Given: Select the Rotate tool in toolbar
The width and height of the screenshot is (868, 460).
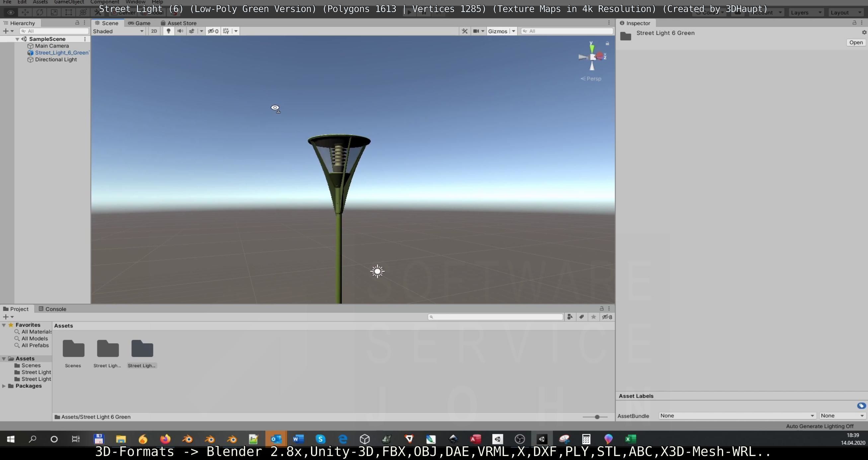Looking at the screenshot, I should point(39,13).
